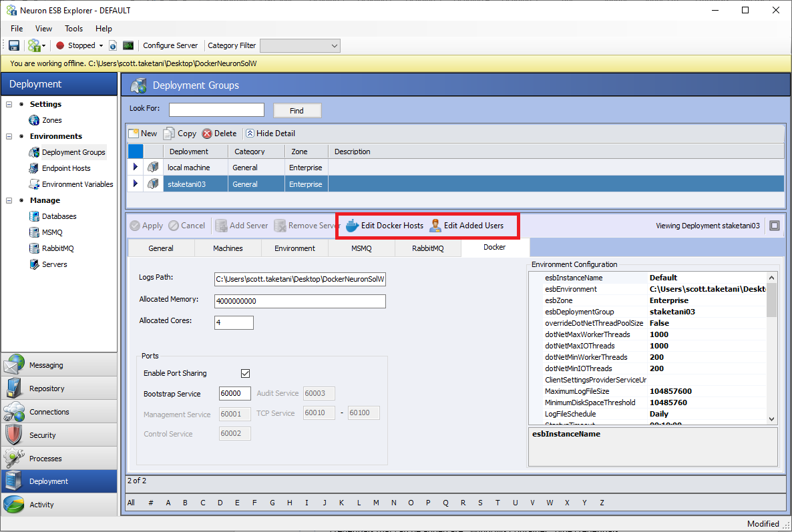
Task: Open the Category Filter combo box
Action: pyautogui.click(x=300, y=45)
